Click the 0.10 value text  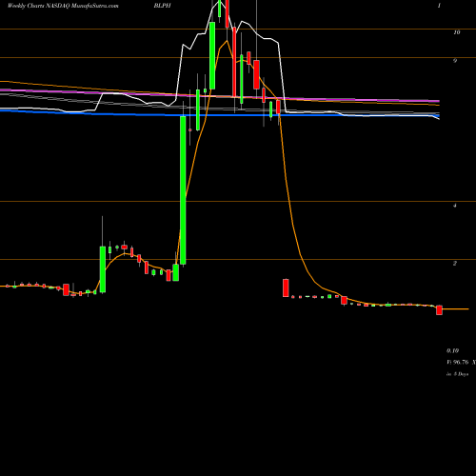click(x=452, y=350)
